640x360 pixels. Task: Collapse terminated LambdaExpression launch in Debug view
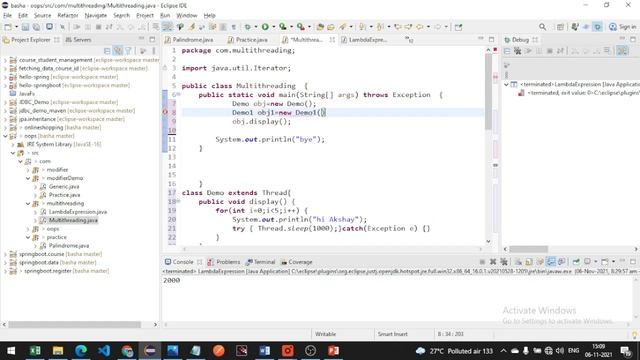506,84
